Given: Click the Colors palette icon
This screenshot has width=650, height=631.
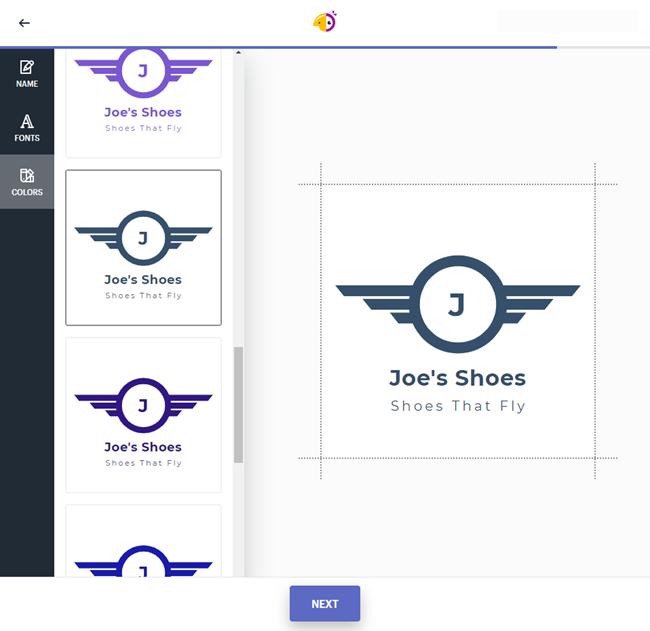Looking at the screenshot, I should pos(27,175).
